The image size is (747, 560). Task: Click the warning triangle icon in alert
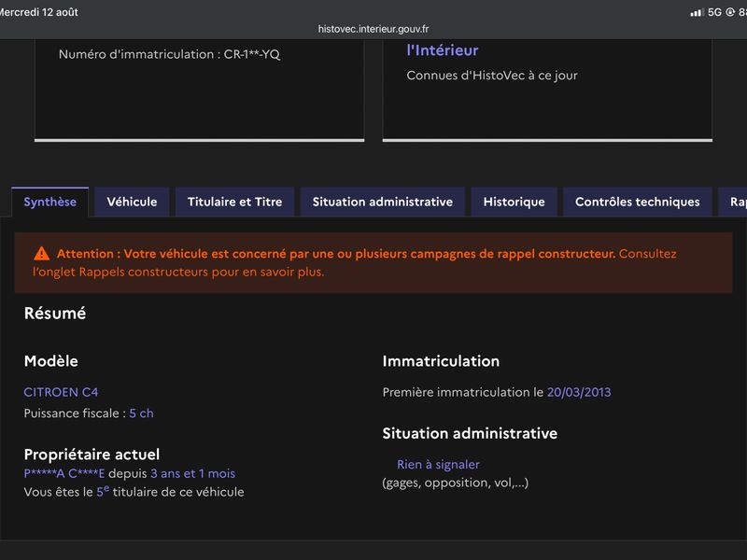point(41,253)
